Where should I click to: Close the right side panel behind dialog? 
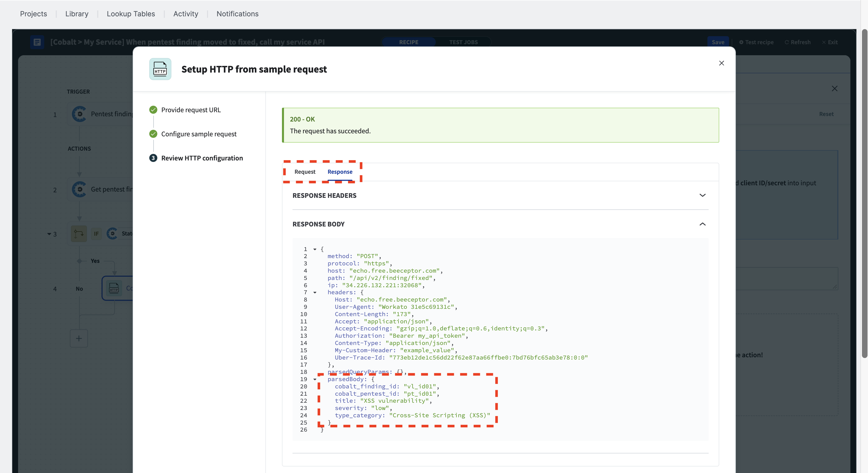(834, 89)
